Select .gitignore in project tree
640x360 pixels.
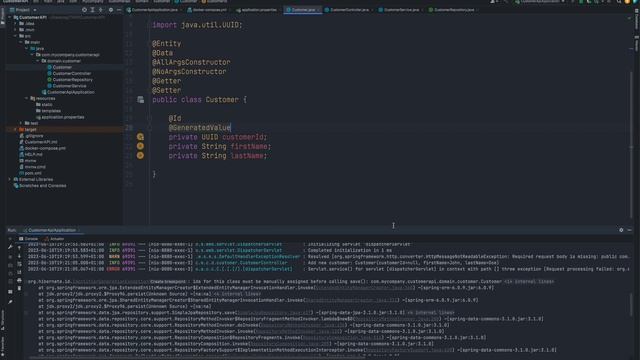point(31,136)
